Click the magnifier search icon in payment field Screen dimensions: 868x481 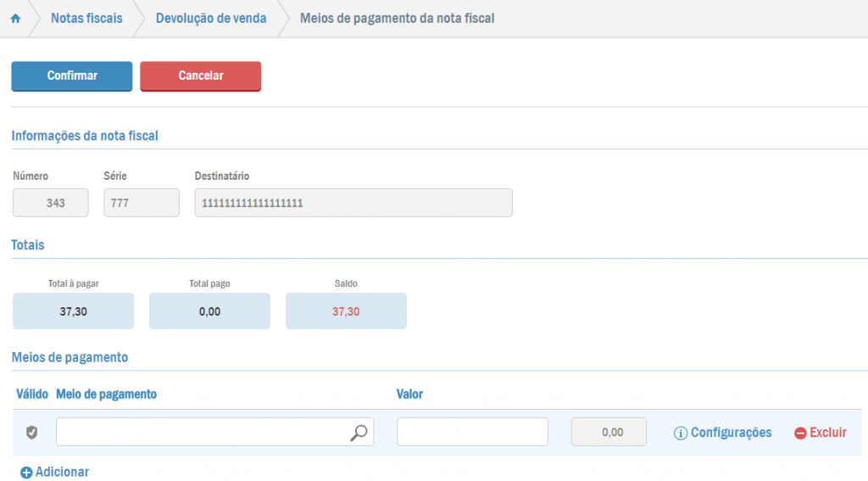point(359,433)
